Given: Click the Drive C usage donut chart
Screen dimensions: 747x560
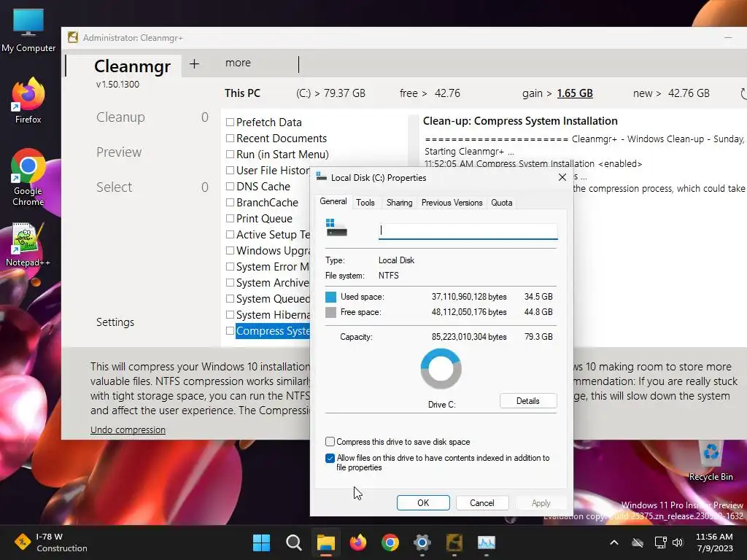Looking at the screenshot, I should tap(441, 369).
